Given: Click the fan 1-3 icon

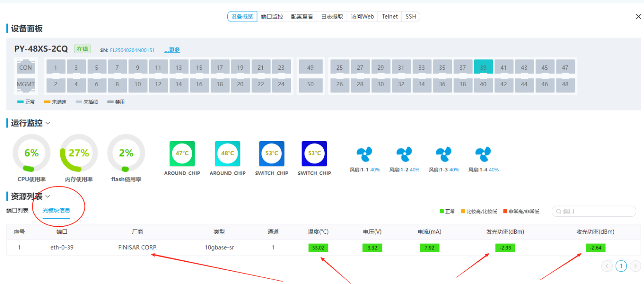Looking at the screenshot, I should pos(444,154).
